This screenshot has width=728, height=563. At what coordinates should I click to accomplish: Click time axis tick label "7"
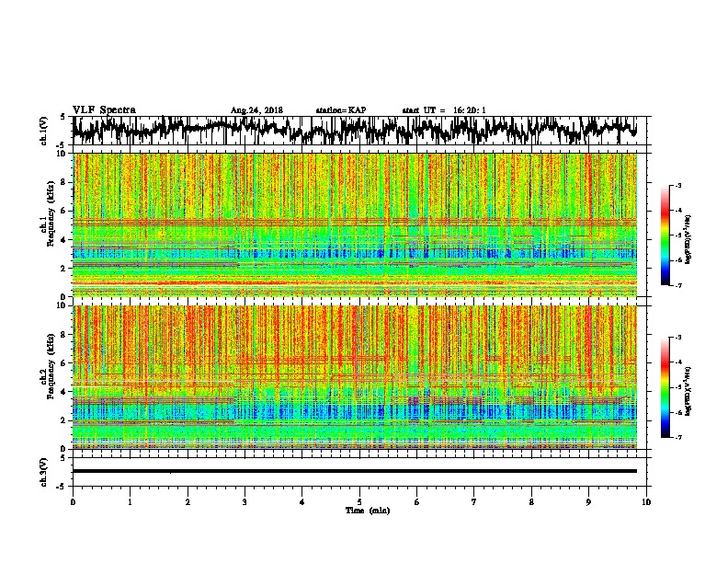tap(474, 502)
